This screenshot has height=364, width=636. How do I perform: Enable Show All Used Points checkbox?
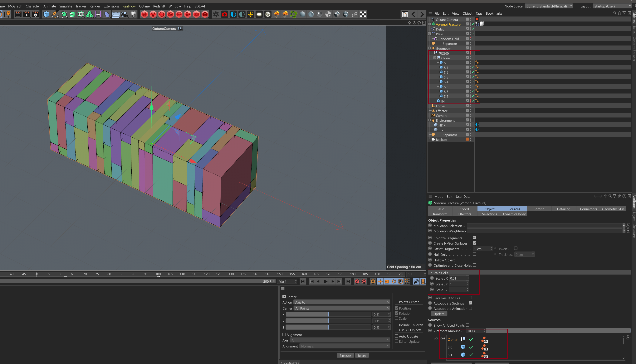[467, 325]
